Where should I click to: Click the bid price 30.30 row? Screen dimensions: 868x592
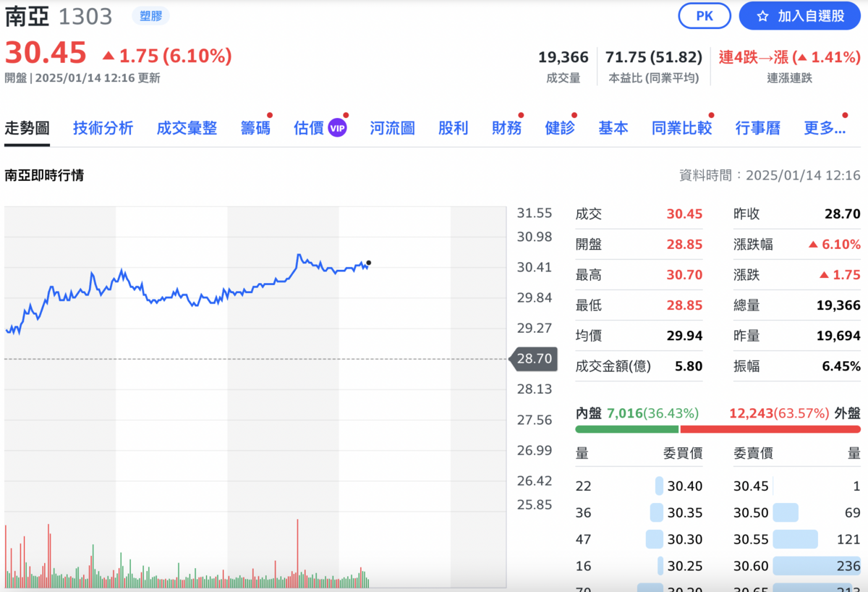click(639, 540)
